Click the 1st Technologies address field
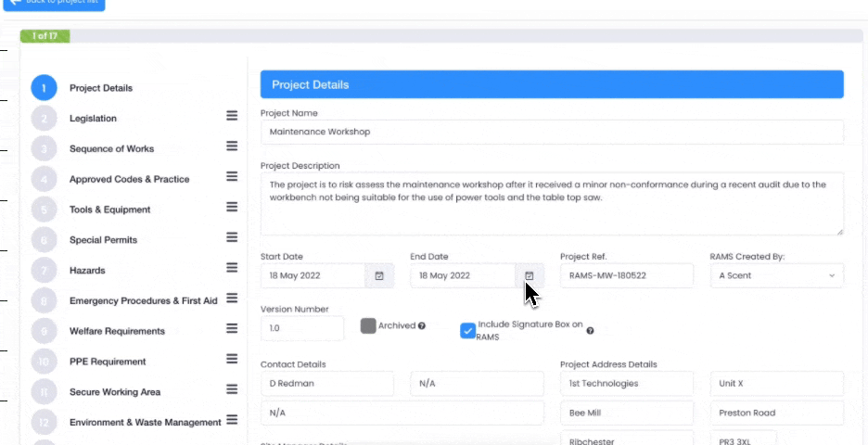This screenshot has width=868, height=445. click(x=627, y=384)
